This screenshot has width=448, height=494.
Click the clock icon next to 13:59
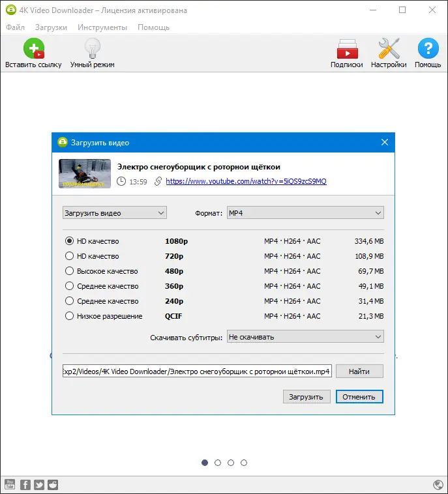[x=121, y=181]
